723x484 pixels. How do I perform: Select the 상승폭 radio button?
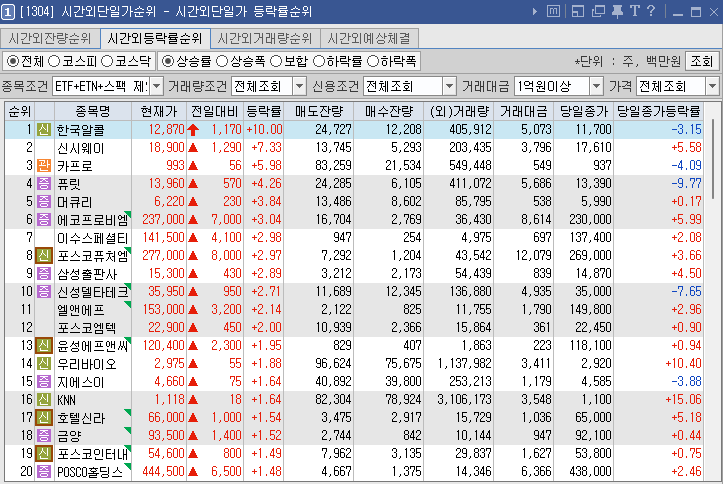(x=222, y=61)
